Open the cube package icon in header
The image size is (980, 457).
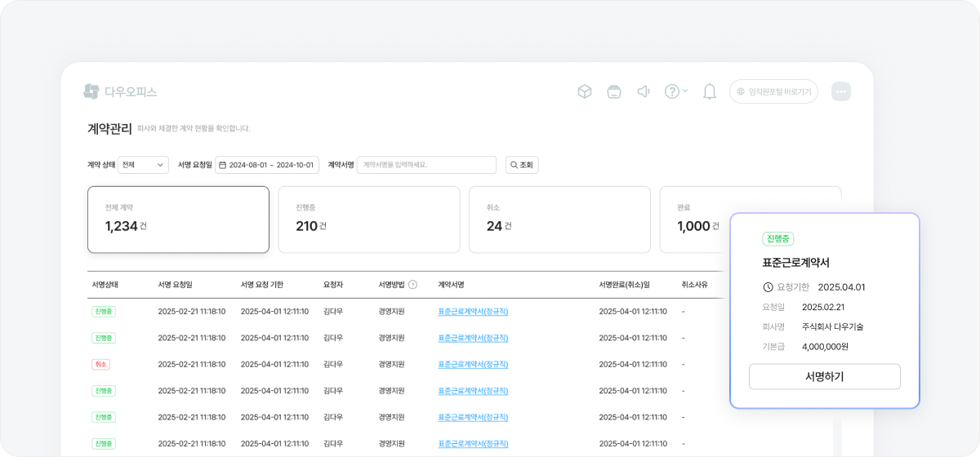coord(585,91)
